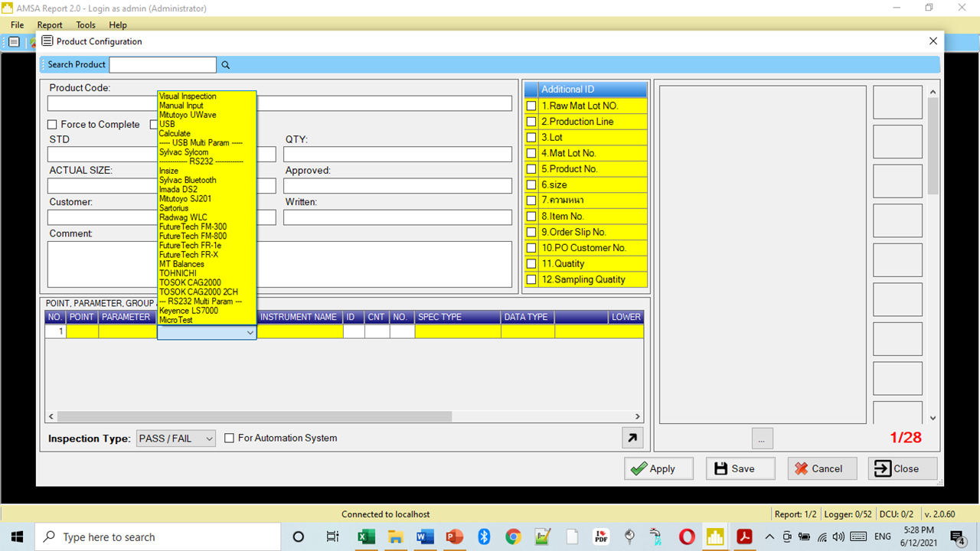Click into the Search Product field
The width and height of the screenshot is (980, 551).
(x=163, y=65)
